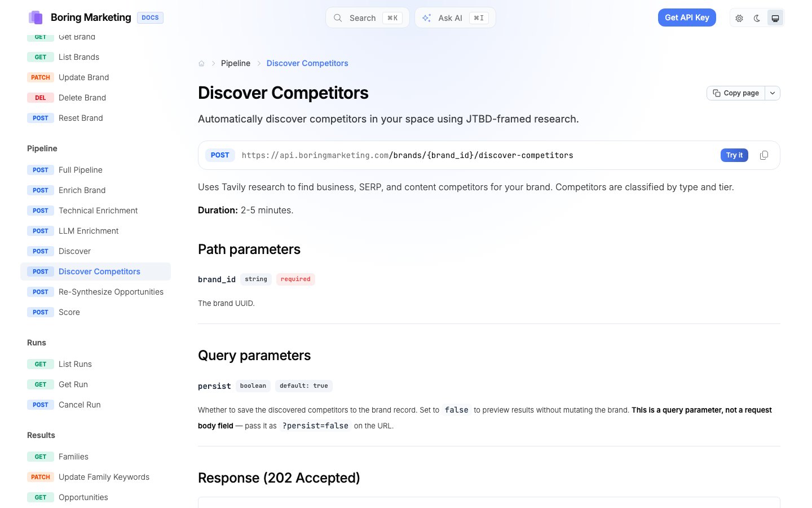This screenshot has width=812, height=508.
Task: Open the Ask AI assistant
Action: (x=455, y=17)
